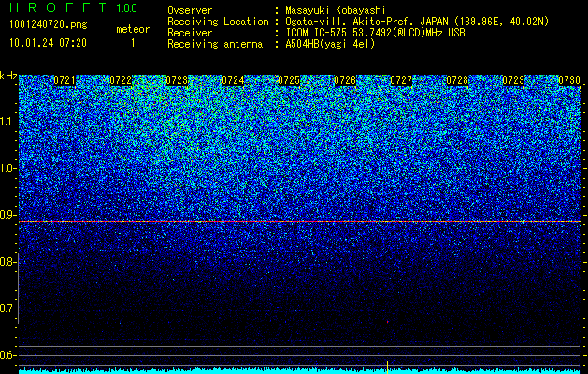Viewport: 588px width, 374px height.
Task: Click the 0727 time marker
Action: (401, 80)
